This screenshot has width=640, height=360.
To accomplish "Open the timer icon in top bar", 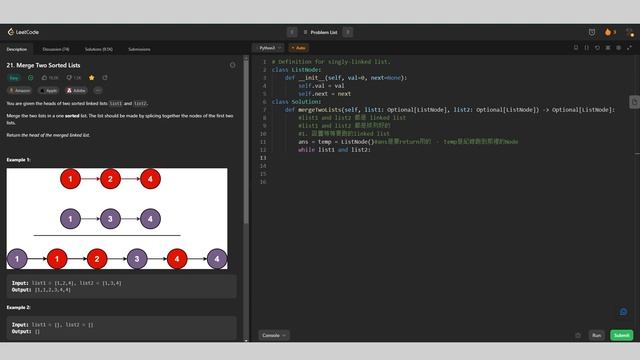I will tap(592, 32).
